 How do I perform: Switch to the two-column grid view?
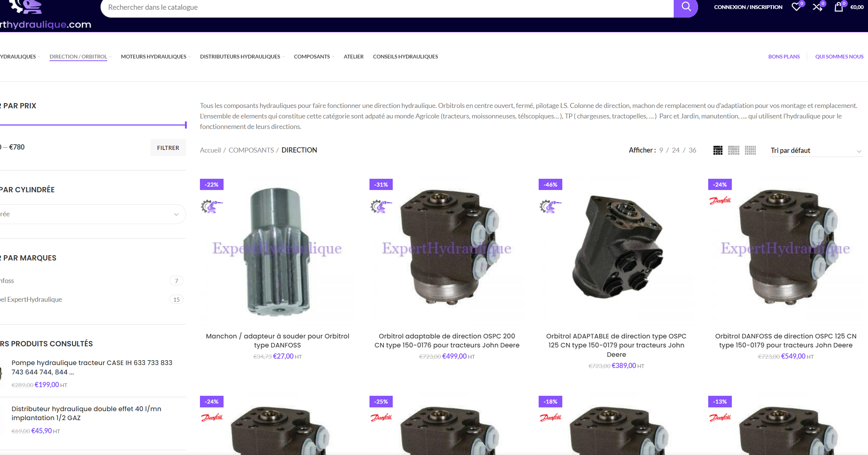coord(718,150)
